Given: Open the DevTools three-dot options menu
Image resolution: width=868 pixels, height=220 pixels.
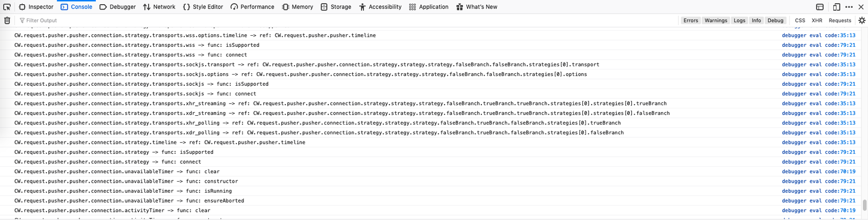Looking at the screenshot, I should [849, 7].
